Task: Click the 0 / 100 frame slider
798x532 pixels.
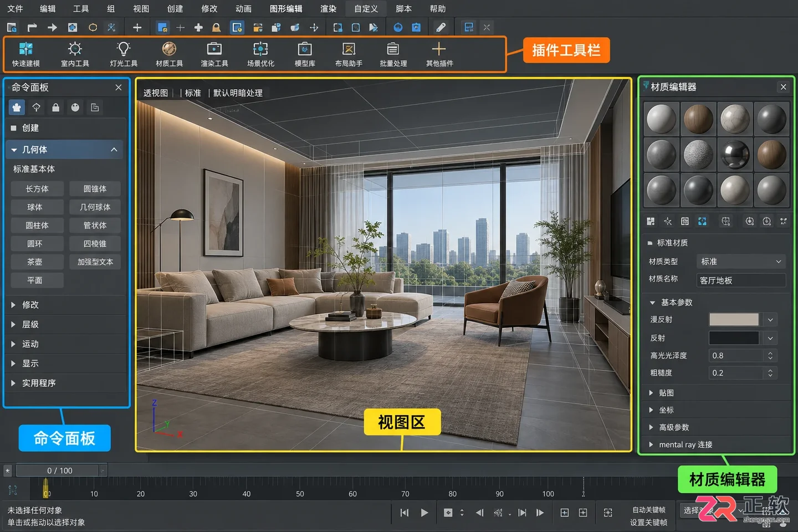Action: click(x=60, y=470)
